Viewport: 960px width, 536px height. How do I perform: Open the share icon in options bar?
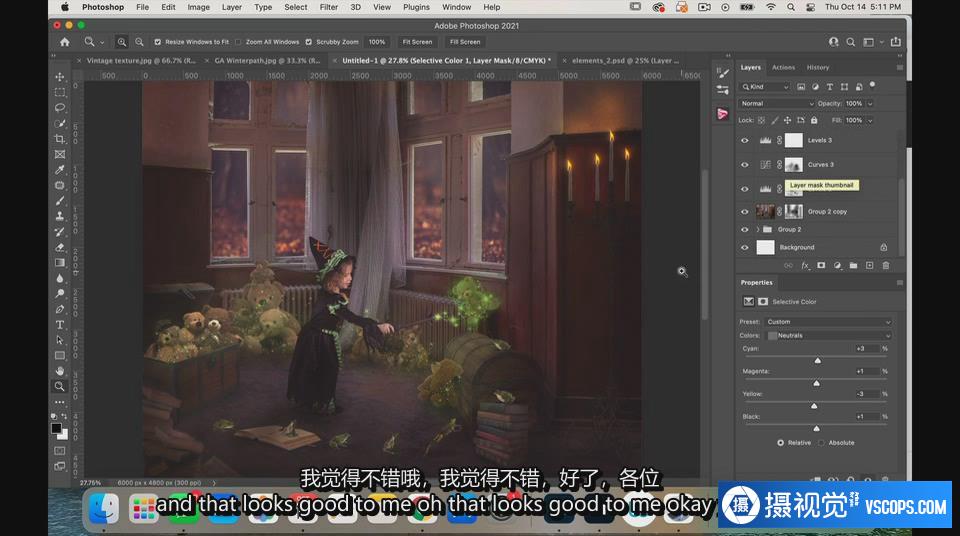[896, 42]
